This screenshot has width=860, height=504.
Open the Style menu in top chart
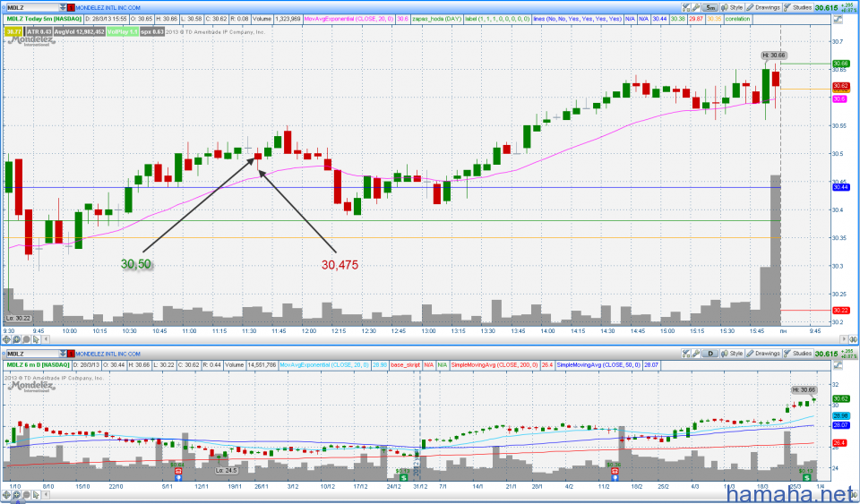click(732, 8)
